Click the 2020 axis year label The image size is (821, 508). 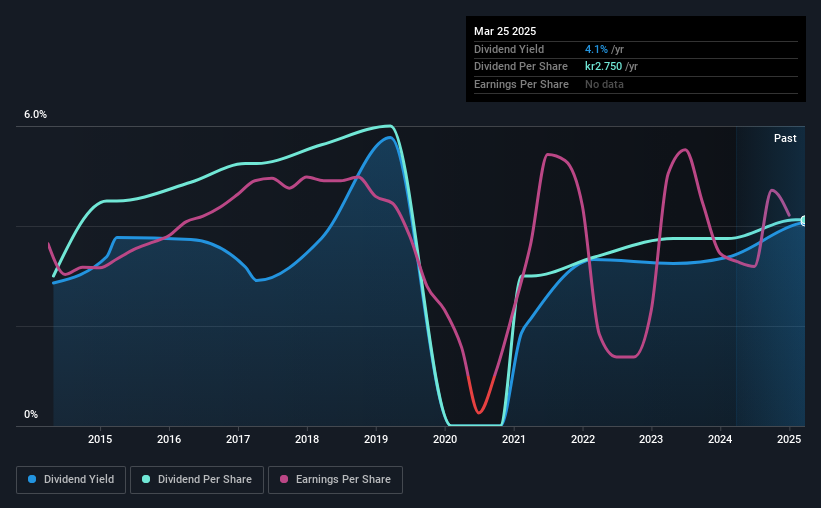click(x=445, y=439)
